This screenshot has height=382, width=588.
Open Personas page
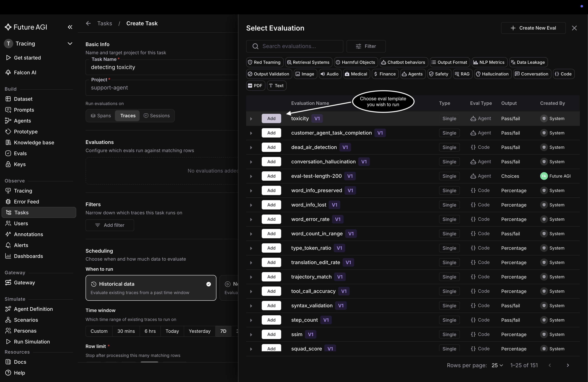click(25, 331)
